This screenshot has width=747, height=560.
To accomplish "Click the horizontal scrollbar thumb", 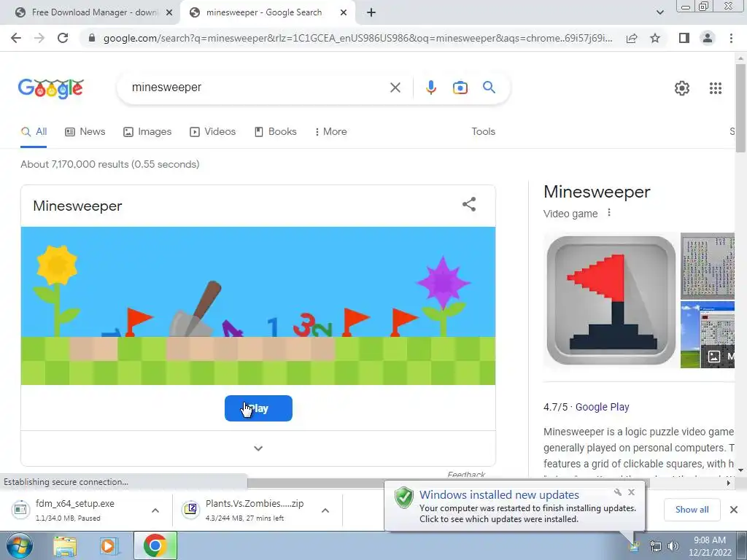I will point(448,483).
